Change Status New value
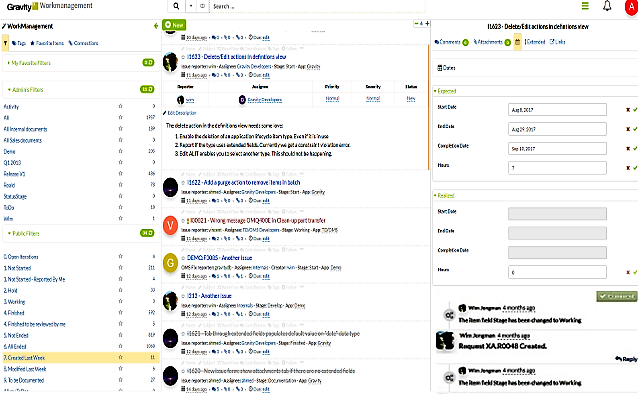The height and width of the screenshot is (394, 638). click(411, 99)
